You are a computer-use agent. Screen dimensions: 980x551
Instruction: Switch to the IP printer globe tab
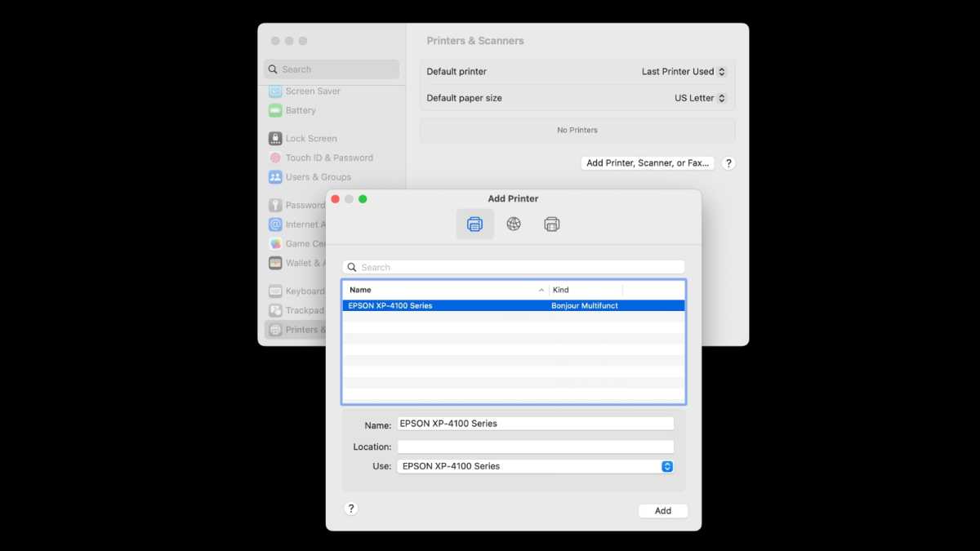(x=514, y=224)
